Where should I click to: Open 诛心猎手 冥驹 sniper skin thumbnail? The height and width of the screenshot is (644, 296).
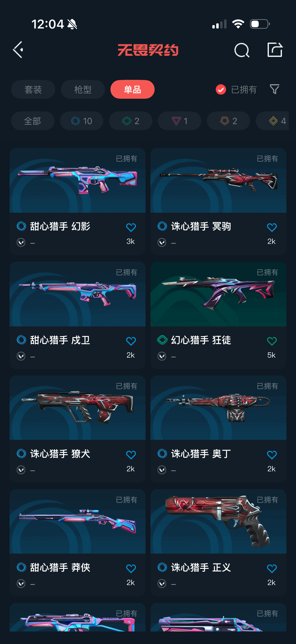click(x=218, y=180)
